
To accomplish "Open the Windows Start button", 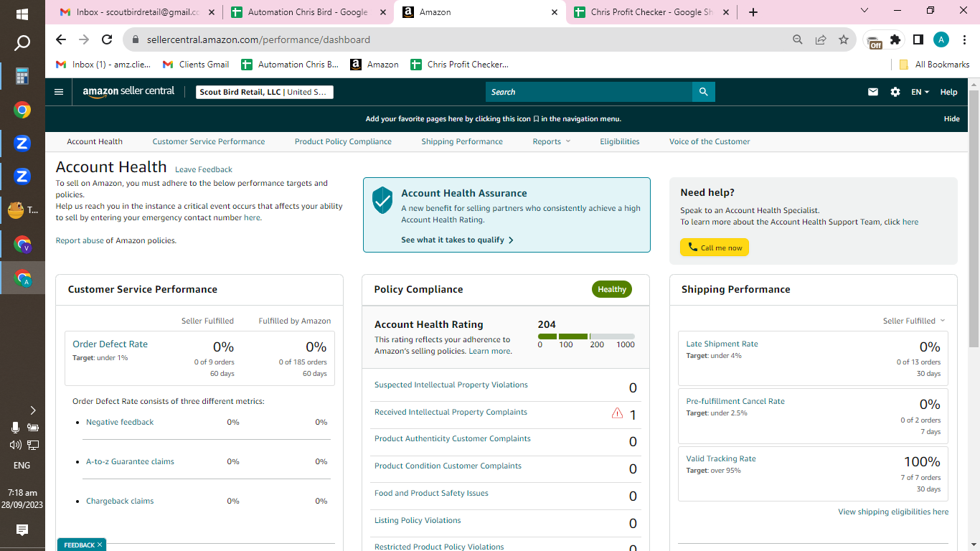I will point(22,14).
